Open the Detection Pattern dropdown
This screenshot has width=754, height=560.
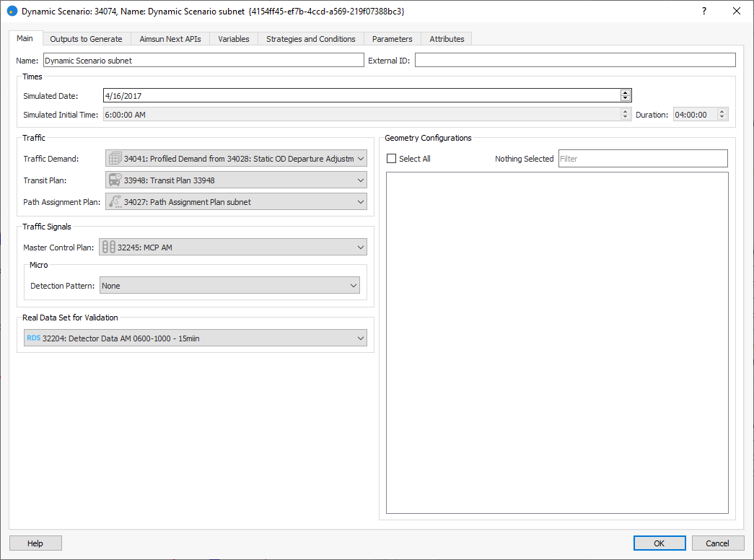coord(353,286)
